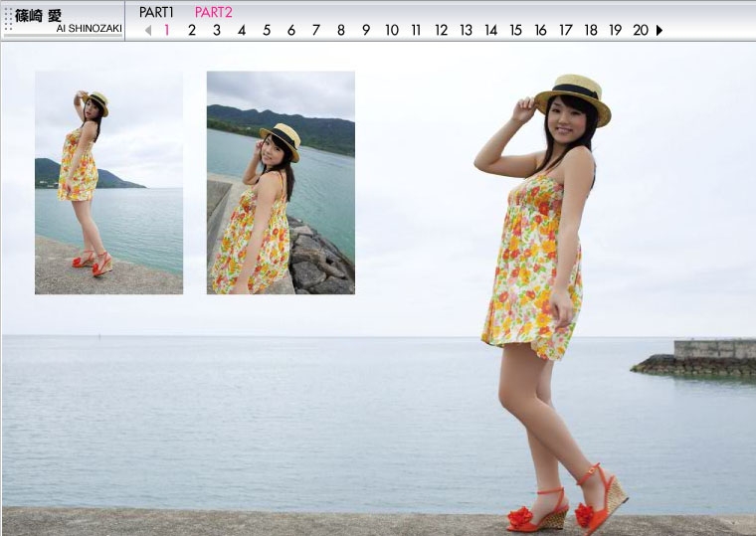Viewport: 756px width, 536px height.
Task: Click the previous page left arrow
Action: click(148, 30)
